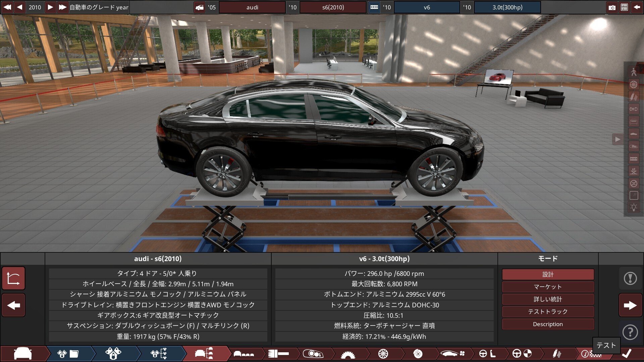Viewport: 644px width, 362px height.
Task: Open the 3.0t(300hp) engine variant field
Action: click(x=507, y=7)
